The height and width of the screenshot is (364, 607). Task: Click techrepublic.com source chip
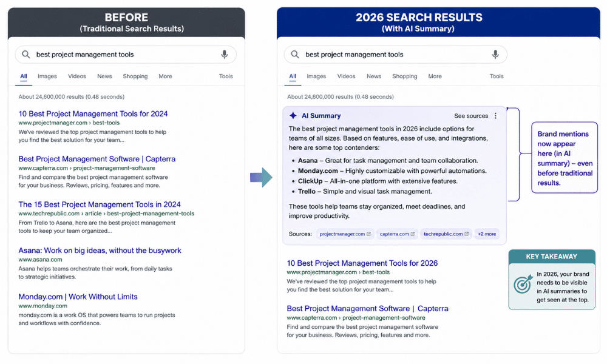(x=446, y=234)
